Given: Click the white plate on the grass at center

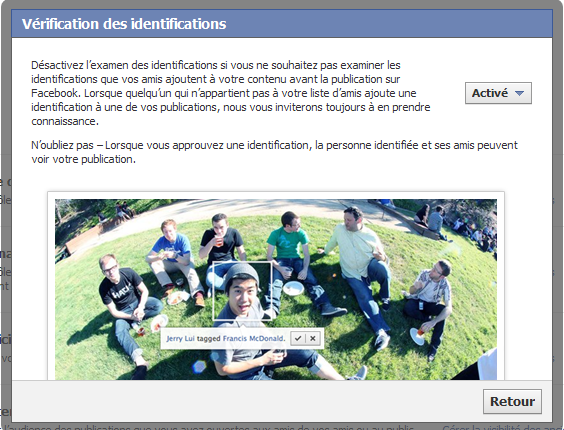Looking at the screenshot, I should click(293, 288).
